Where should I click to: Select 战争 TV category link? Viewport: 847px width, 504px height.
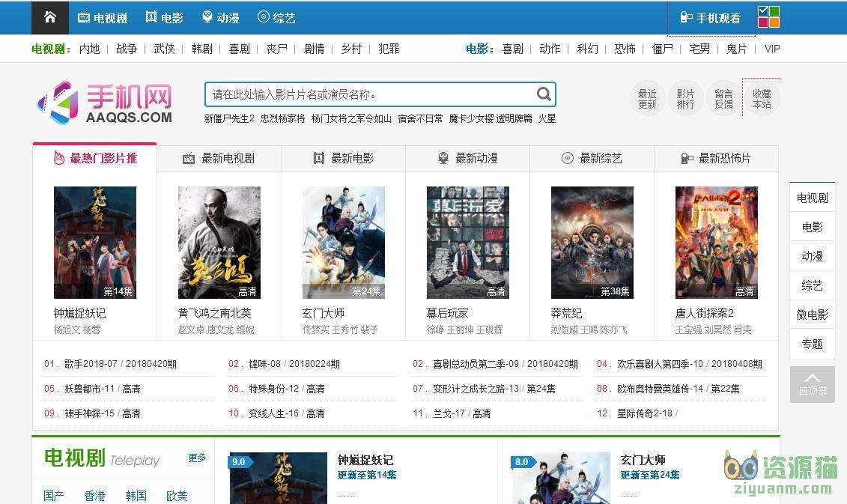[127, 49]
